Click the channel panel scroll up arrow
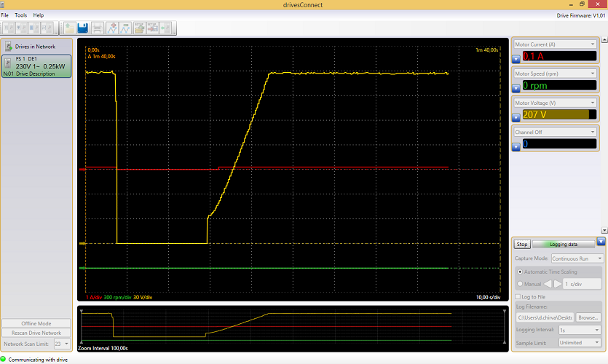This screenshot has width=608, height=364. pyautogui.click(x=604, y=39)
